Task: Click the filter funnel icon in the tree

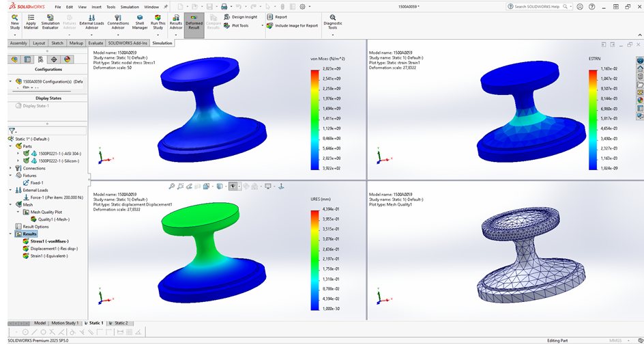Action: click(12, 130)
